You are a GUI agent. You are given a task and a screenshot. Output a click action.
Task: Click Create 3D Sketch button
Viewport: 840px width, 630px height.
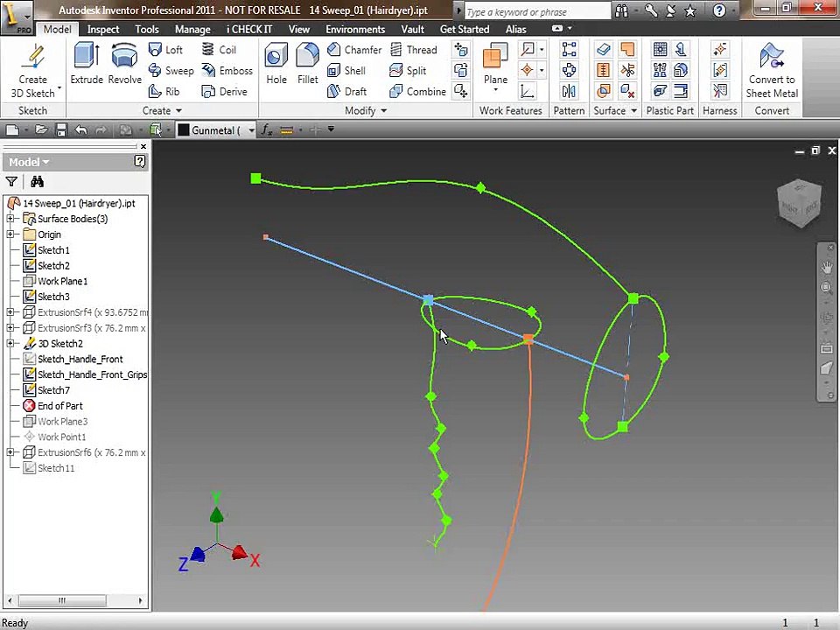(33, 72)
